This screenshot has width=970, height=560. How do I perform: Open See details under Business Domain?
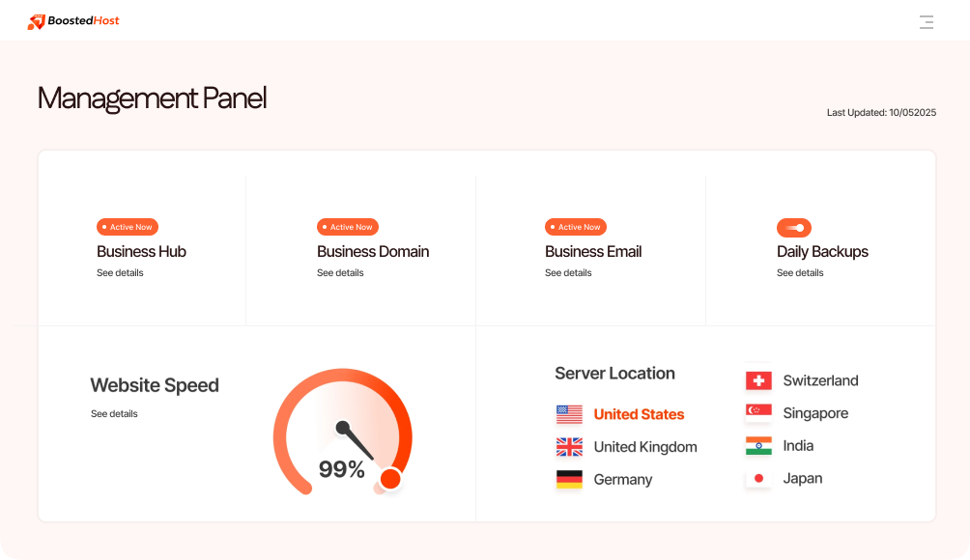click(340, 272)
